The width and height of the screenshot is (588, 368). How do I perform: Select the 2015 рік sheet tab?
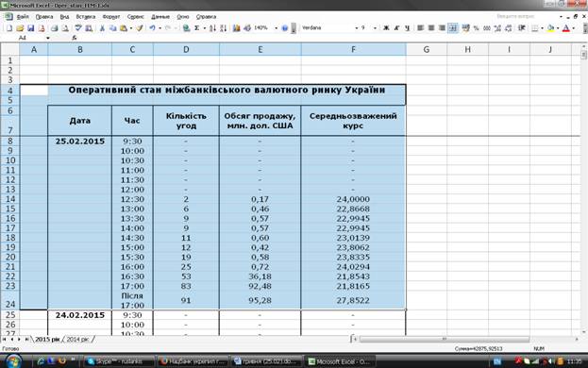click(47, 339)
